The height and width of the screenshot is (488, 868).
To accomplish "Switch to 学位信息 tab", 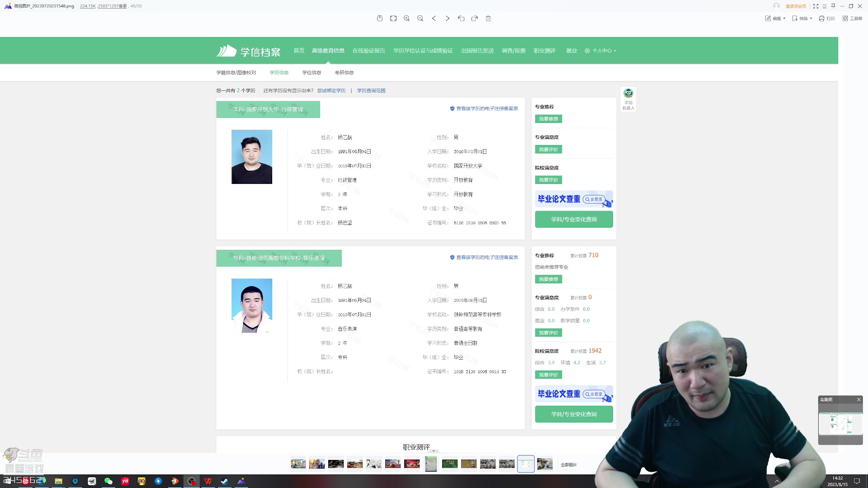I will point(311,72).
